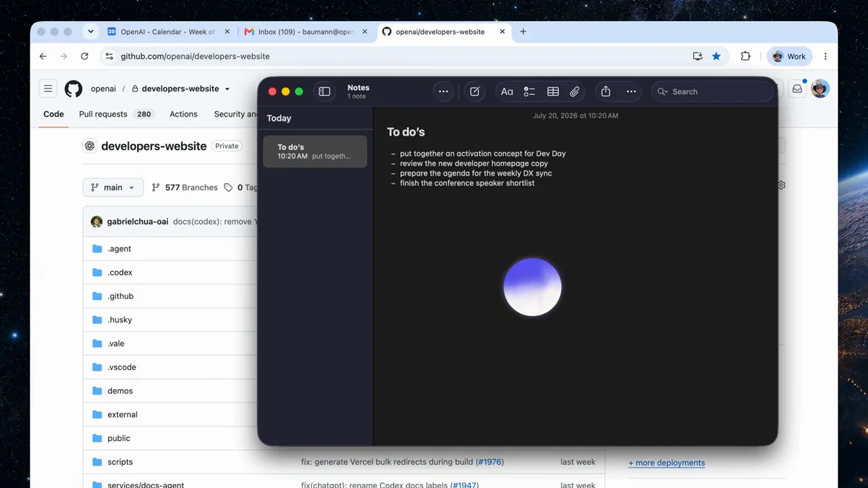Switch to the Actions tab
This screenshot has width=868, height=488.
tap(183, 114)
